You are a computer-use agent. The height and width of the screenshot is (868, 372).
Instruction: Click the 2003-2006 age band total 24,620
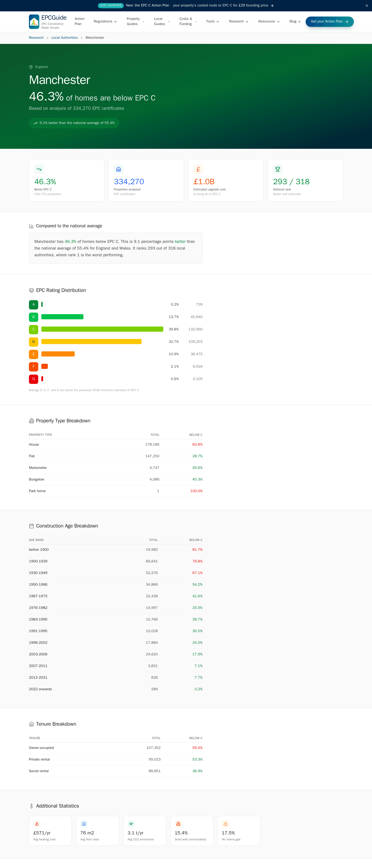[152, 654]
